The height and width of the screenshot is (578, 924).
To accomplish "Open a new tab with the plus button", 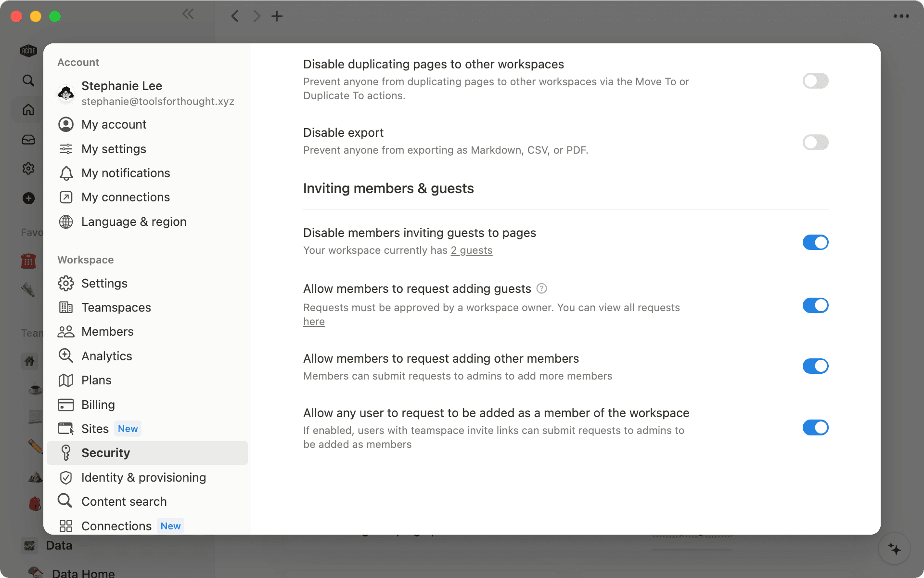I will pos(277,16).
